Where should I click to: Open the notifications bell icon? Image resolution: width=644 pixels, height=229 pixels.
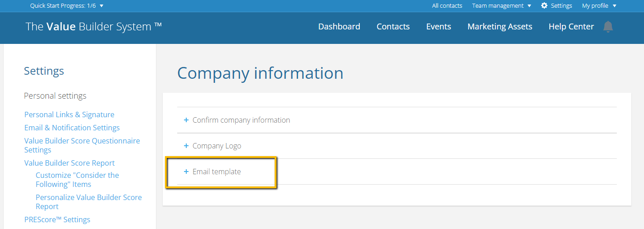point(608,27)
